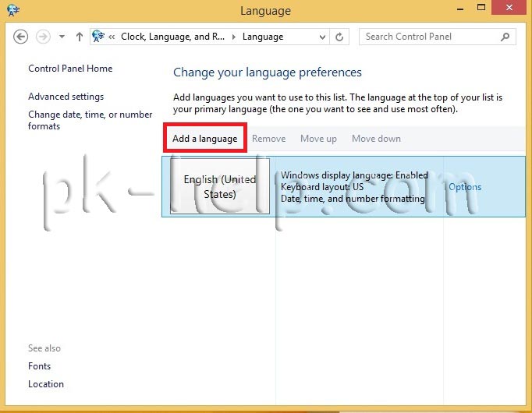Open Change date, time, or number formats
The image size is (532, 413).
coord(90,120)
